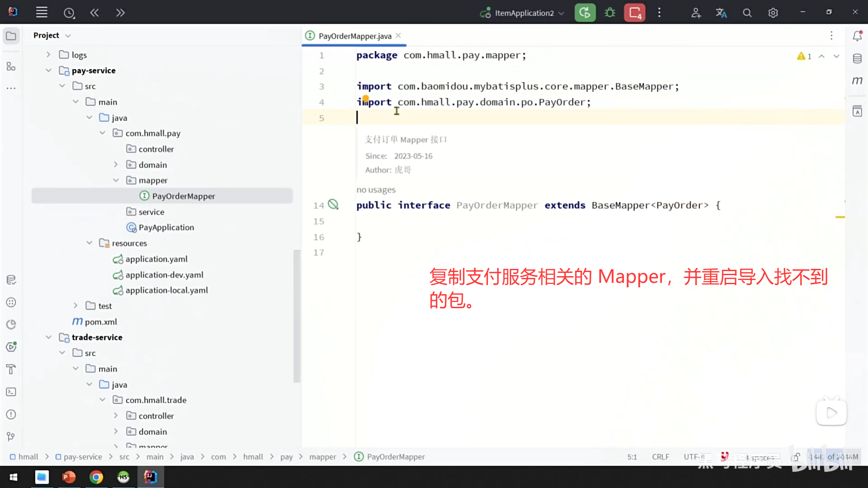Open the Terminal tool window
The height and width of the screenshot is (488, 868).
(11, 392)
